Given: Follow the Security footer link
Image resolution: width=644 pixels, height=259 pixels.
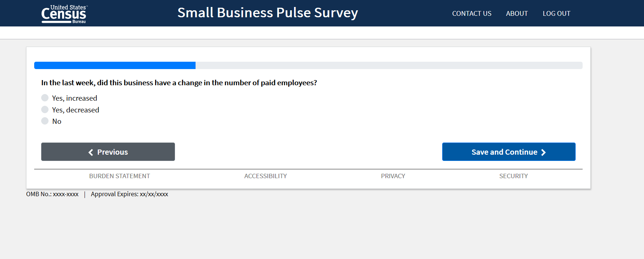Looking at the screenshot, I should click(514, 176).
